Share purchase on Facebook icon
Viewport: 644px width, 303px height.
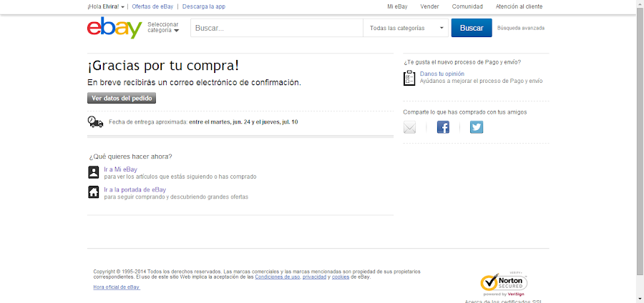[443, 127]
